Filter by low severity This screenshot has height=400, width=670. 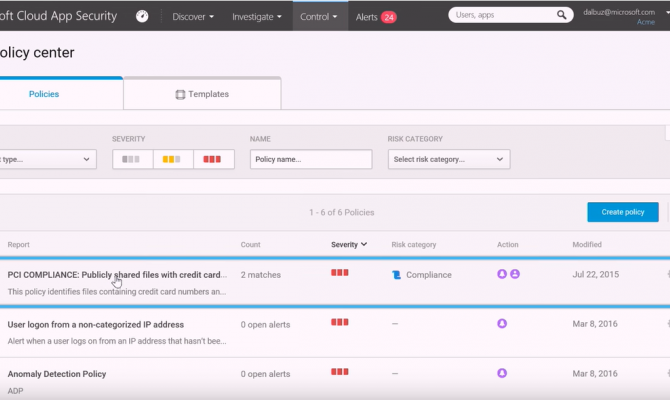point(132,159)
